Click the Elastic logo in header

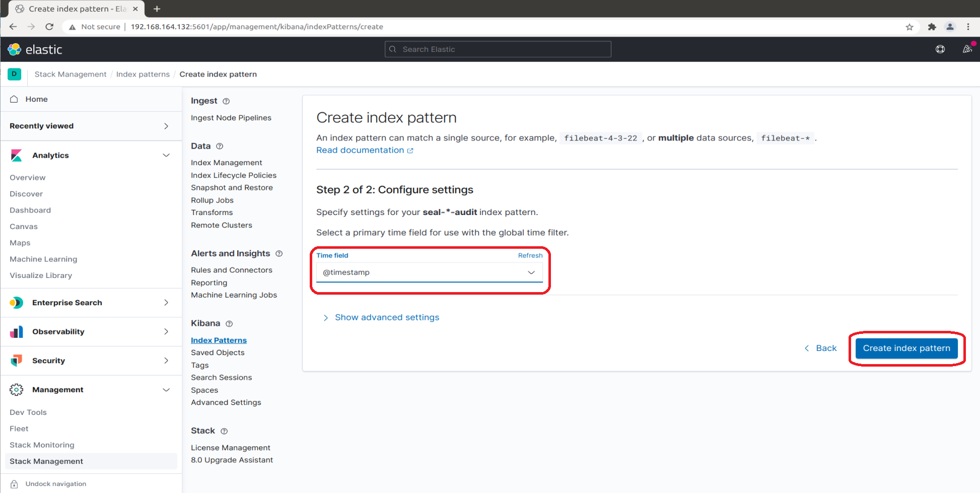35,49
